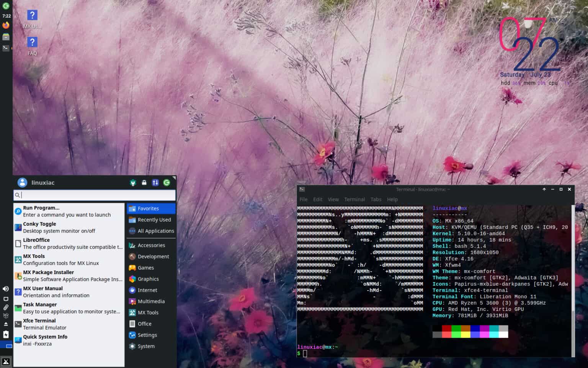588x368 pixels.
Task: Open Firefox from the top panel
Action: [x=6, y=25]
